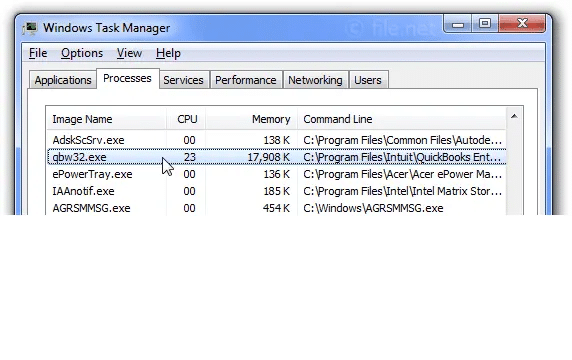Sort processes by CPU column header

[186, 119]
